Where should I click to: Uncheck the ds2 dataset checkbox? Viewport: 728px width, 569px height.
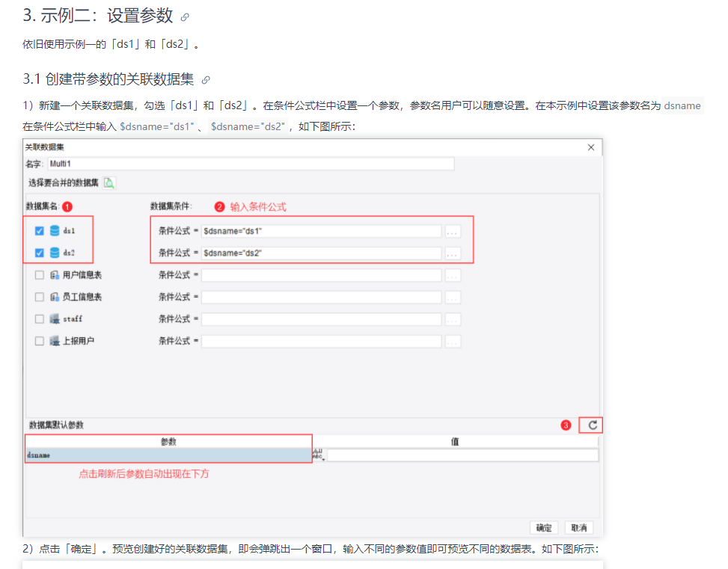(40, 253)
